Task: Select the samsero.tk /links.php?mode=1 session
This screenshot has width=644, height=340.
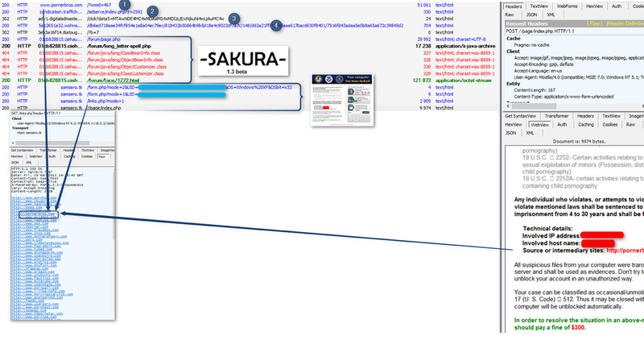Action: pyautogui.click(x=250, y=101)
